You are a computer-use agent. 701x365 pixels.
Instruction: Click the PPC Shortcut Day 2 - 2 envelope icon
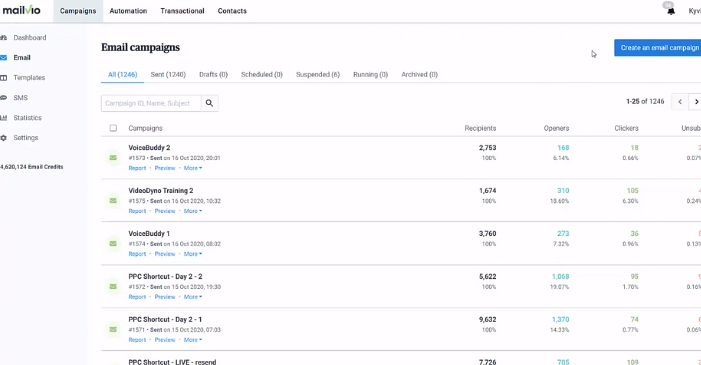113,286
